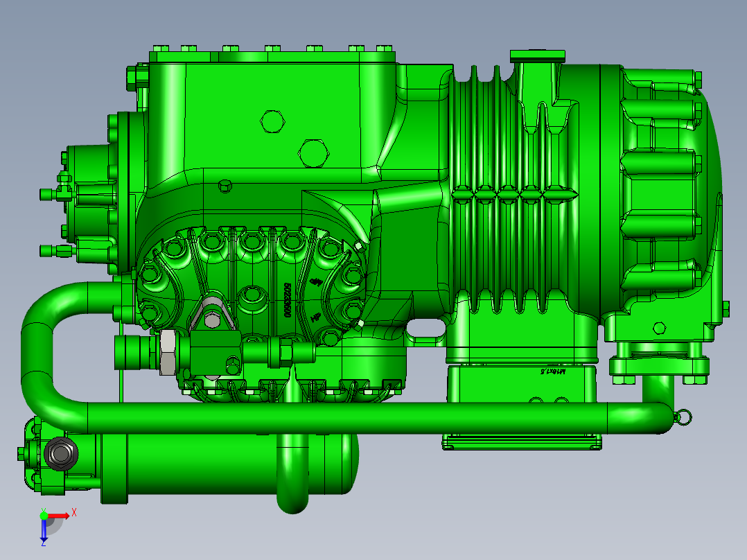Select the oblong slot opening in the compressor foot
This screenshot has height=560, width=747.
[x=427, y=327]
